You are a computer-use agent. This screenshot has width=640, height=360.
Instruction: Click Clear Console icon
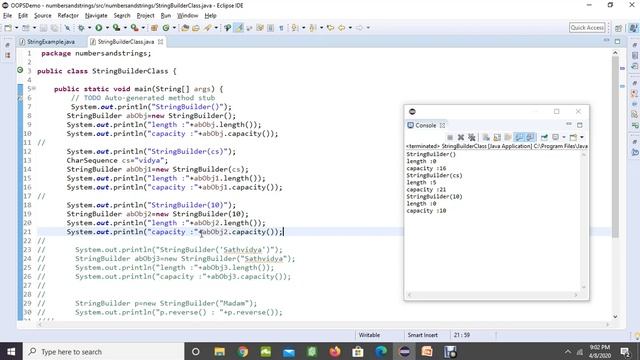(486, 137)
